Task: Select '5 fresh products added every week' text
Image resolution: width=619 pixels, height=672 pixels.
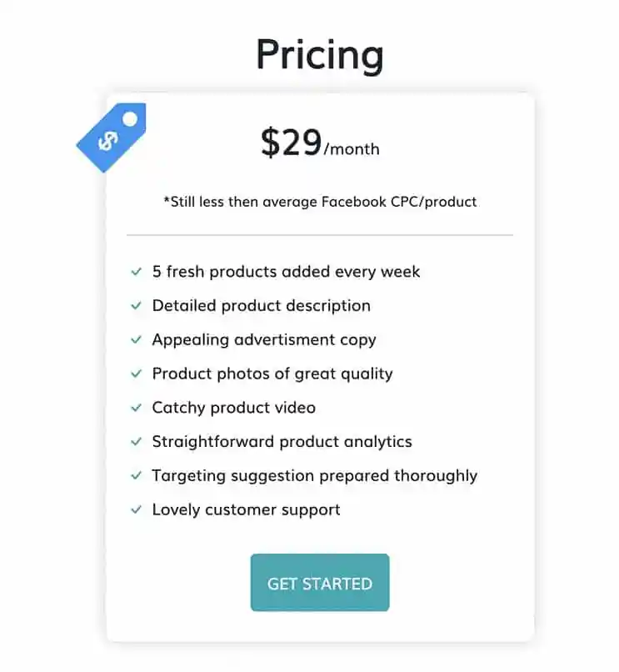Action: (x=286, y=272)
